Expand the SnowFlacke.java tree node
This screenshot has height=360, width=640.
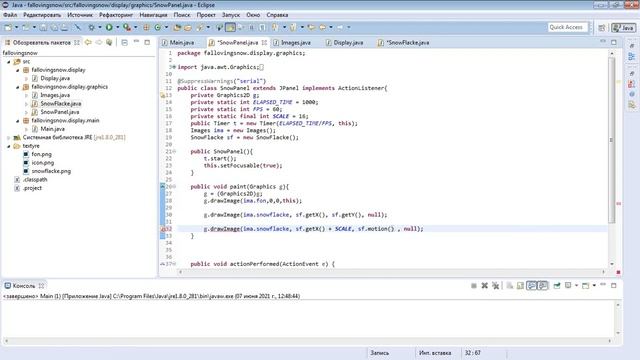[26, 104]
